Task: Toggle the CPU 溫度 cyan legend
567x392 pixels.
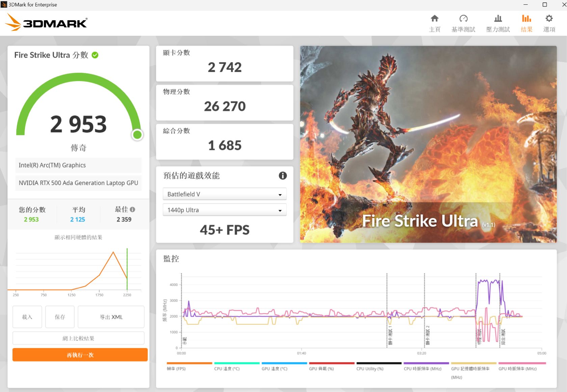Action: coord(237,366)
